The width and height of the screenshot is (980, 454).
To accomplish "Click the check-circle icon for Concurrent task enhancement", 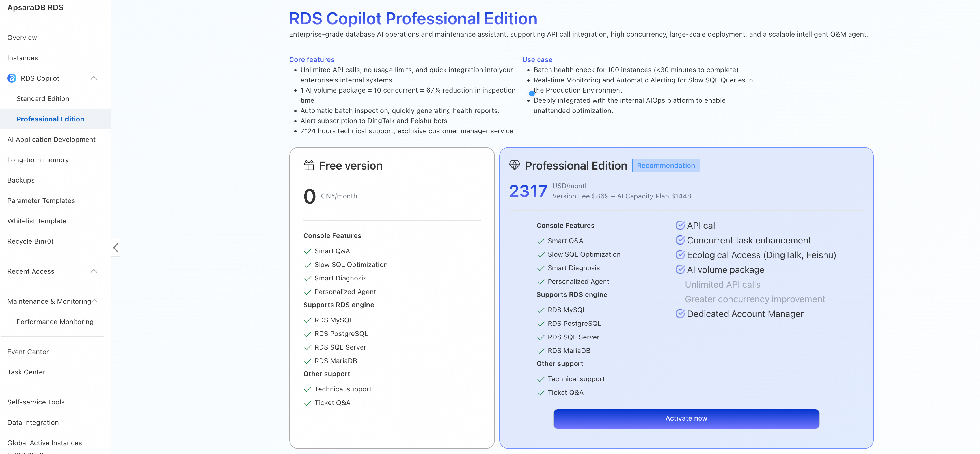I will 680,240.
